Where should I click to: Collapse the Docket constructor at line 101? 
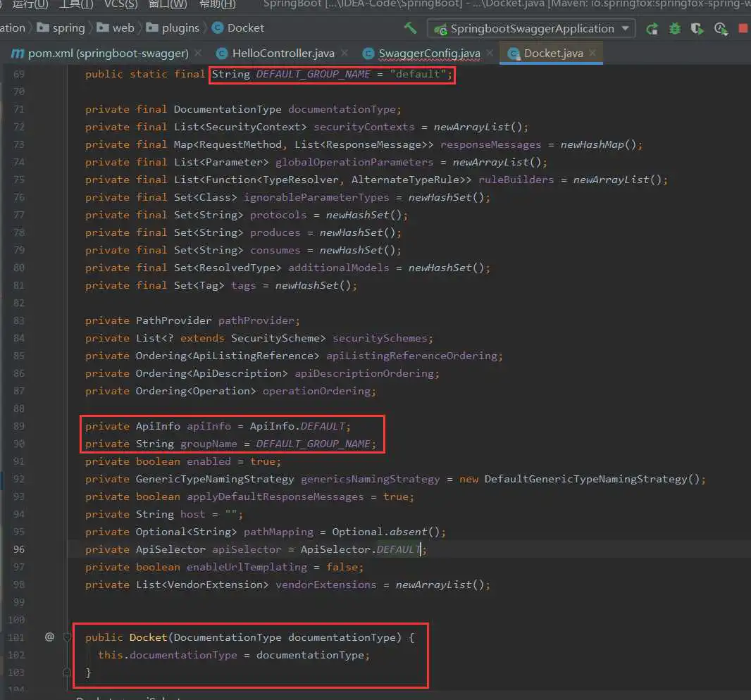[x=68, y=637]
